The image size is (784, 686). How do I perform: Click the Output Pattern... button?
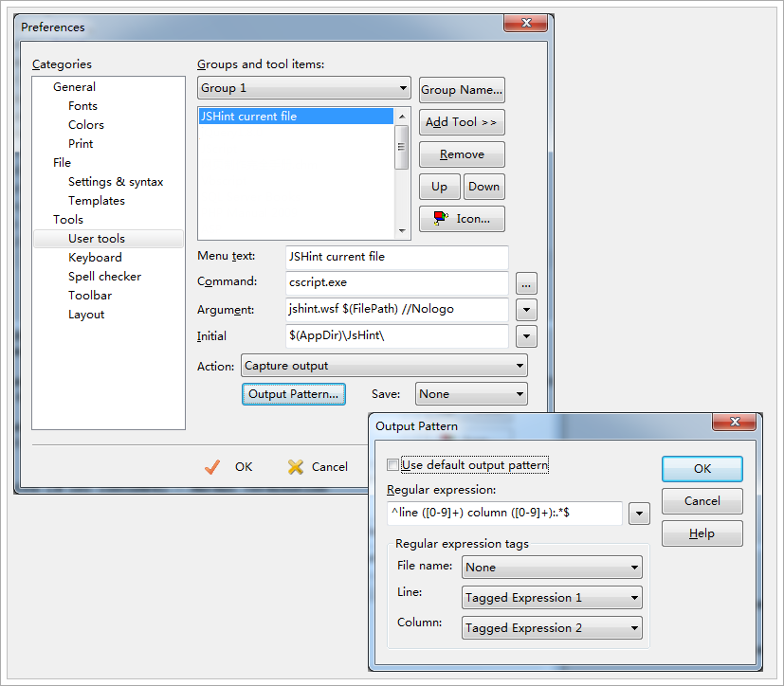pyautogui.click(x=294, y=394)
